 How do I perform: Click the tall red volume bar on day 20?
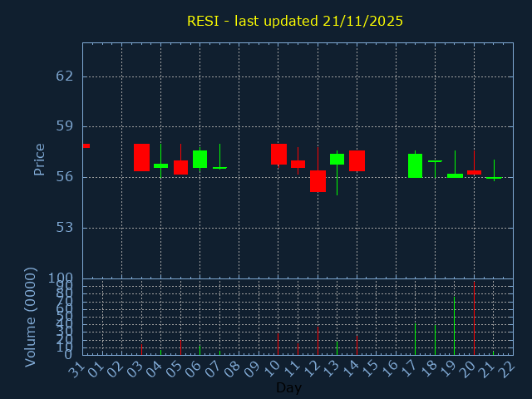point(474,320)
